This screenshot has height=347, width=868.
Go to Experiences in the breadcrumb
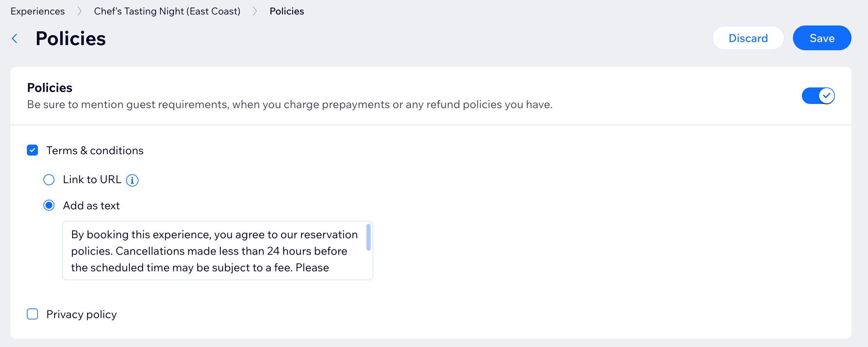[38, 11]
